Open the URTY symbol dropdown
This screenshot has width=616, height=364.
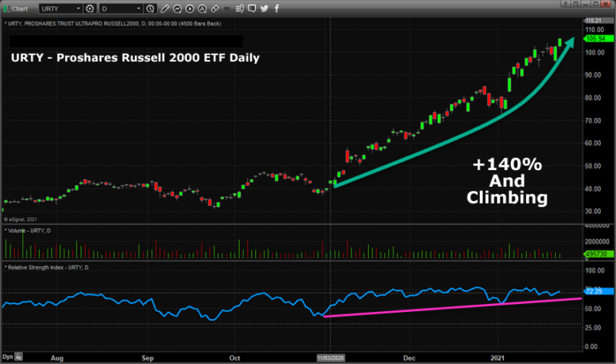pyautogui.click(x=60, y=9)
